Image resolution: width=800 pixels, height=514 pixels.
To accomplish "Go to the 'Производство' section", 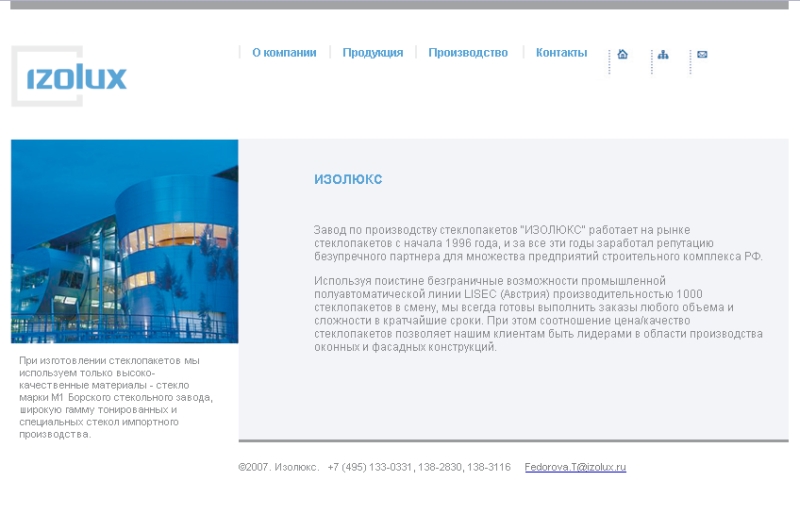I will [468, 53].
